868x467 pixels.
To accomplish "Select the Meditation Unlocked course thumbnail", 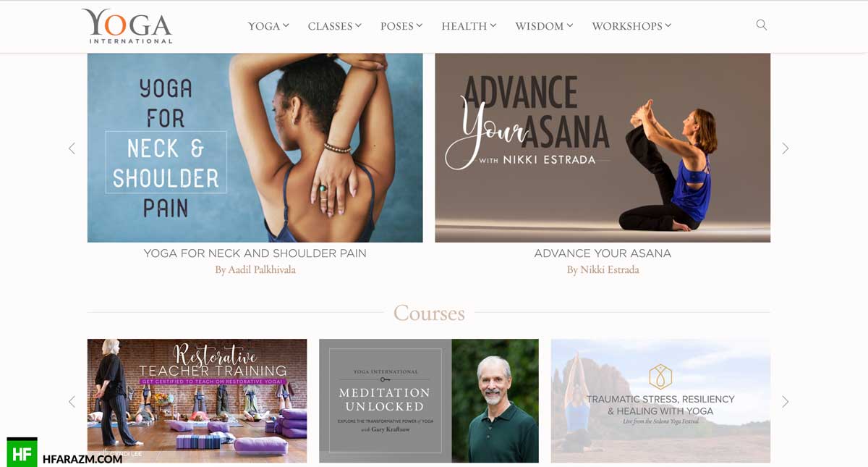I will coord(429,400).
